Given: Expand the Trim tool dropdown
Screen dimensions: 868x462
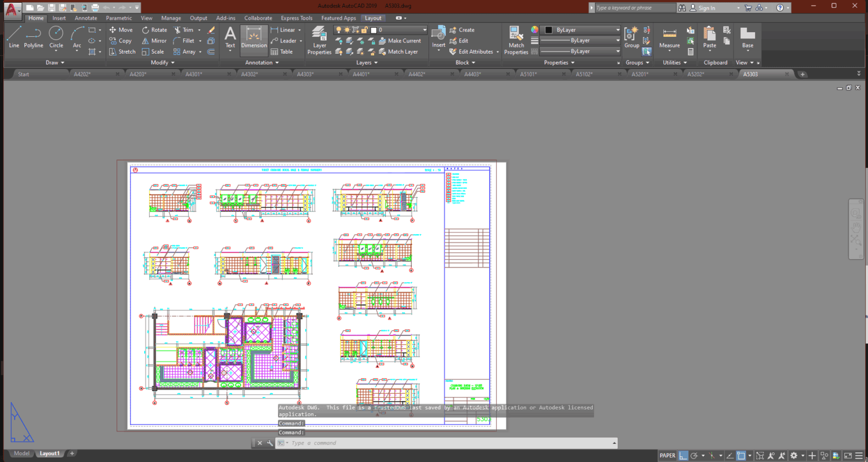Looking at the screenshot, I should tap(199, 29).
